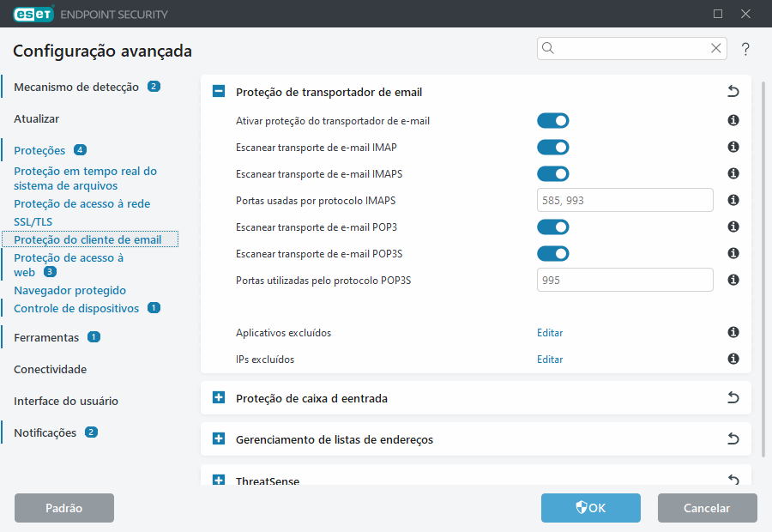772x532 pixels.
Task: Clear the search field using the X icon
Action: [x=715, y=49]
